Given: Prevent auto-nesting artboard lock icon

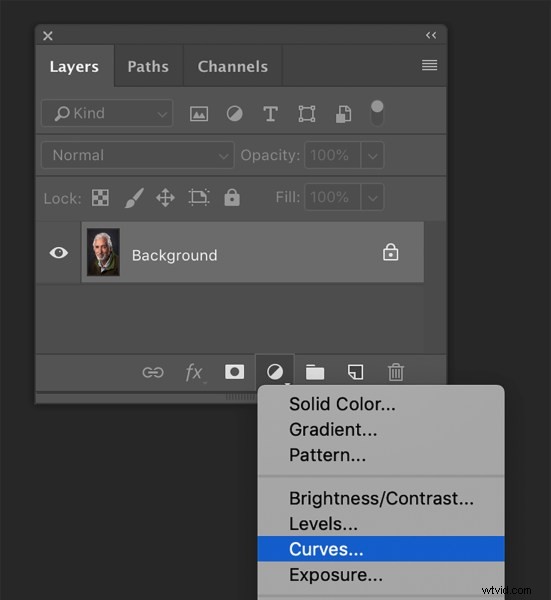Looking at the screenshot, I should point(199,197).
